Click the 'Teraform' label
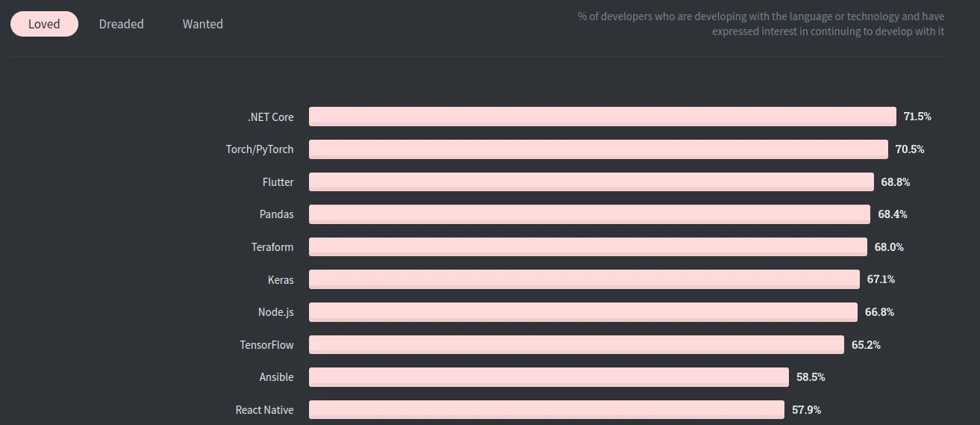980x425 pixels. (272, 247)
